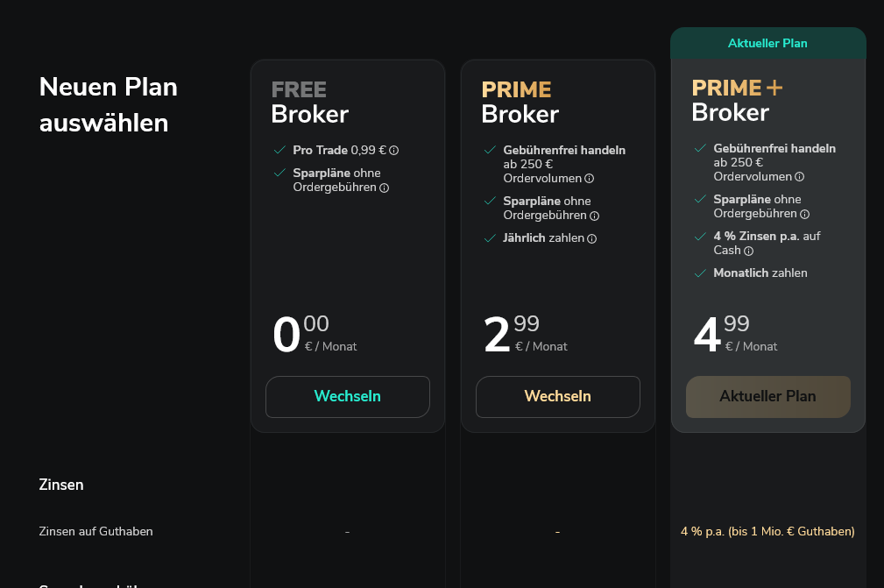
Task: Show info for PRIME Broker Sparpläne Ordergebühren
Action: [x=594, y=216]
